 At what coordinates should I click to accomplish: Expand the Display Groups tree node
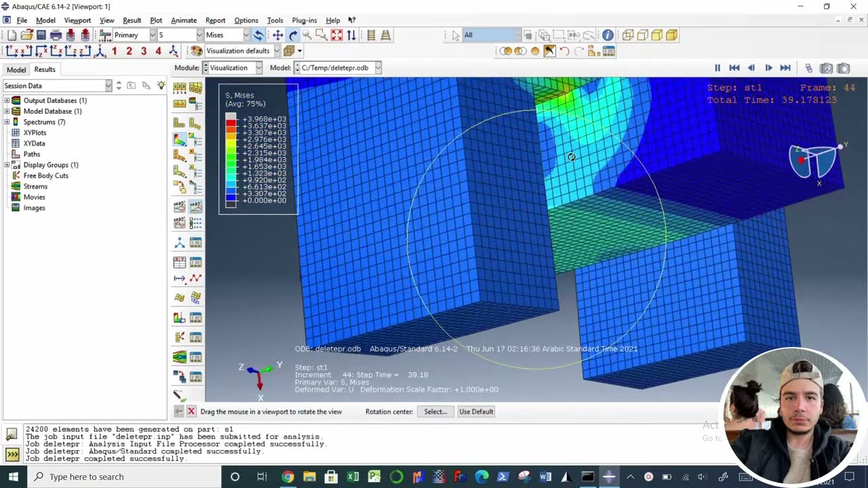(x=7, y=165)
